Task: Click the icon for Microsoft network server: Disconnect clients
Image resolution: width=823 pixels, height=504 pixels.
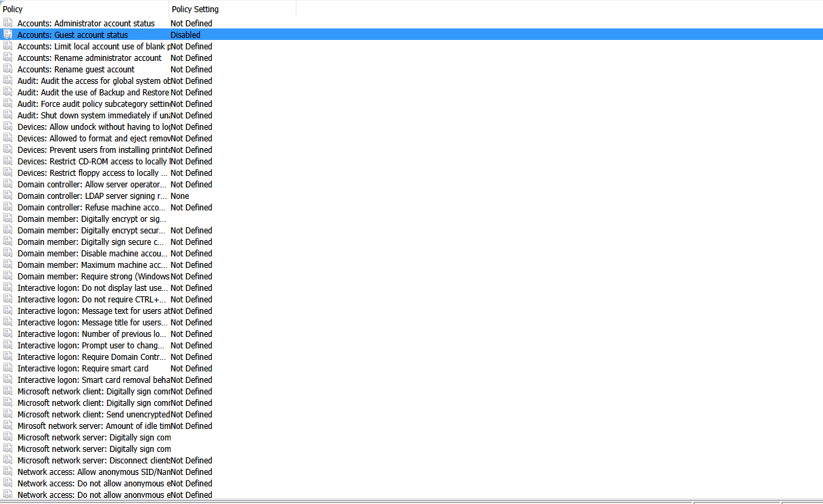Action: click(x=7, y=460)
